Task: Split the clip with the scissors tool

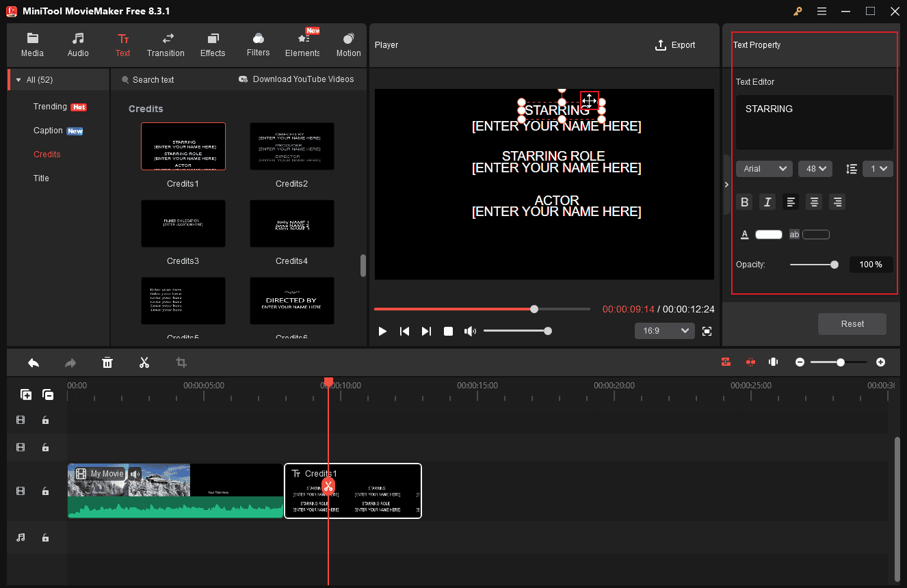Action: coord(144,362)
